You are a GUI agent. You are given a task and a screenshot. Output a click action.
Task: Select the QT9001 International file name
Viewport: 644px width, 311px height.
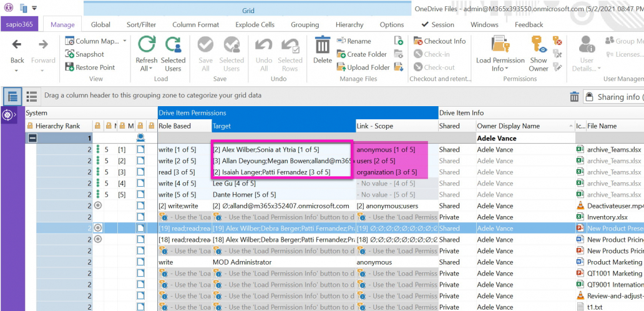point(615,284)
